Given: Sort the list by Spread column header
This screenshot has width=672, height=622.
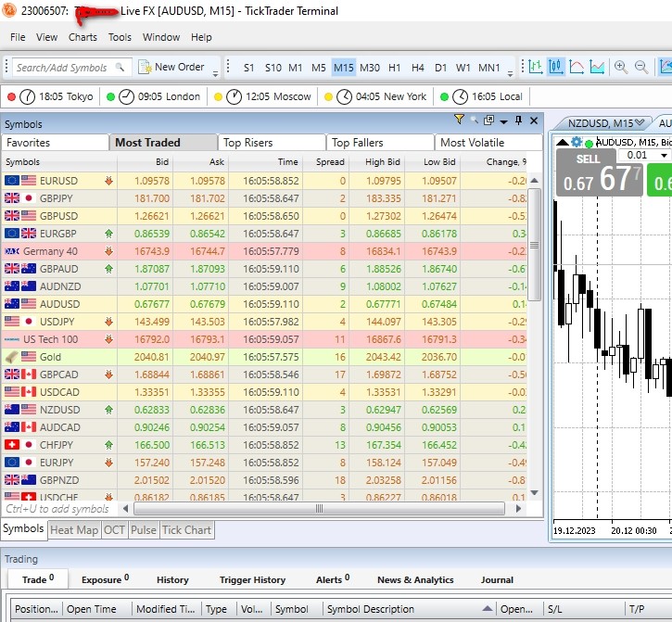Looking at the screenshot, I should pos(330,162).
